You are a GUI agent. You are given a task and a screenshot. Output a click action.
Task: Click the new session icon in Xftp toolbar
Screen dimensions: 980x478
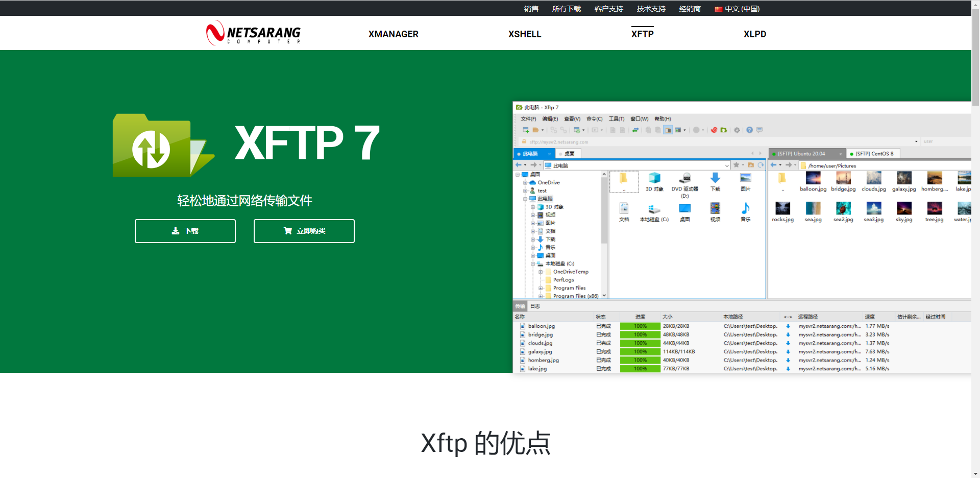[526, 130]
